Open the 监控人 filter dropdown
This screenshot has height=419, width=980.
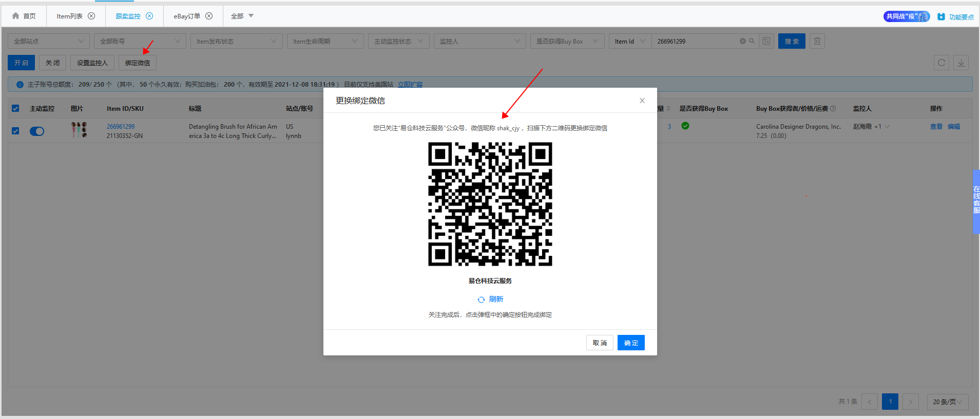coord(480,41)
